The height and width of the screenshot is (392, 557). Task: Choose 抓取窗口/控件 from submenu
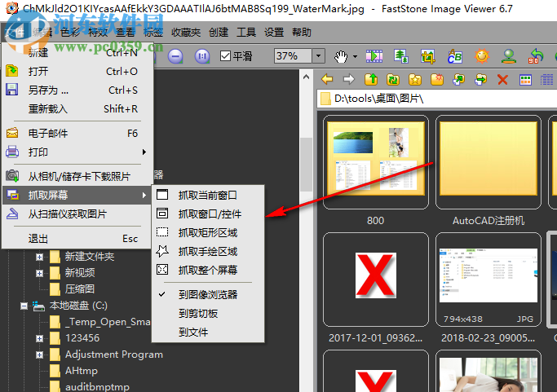[208, 214]
